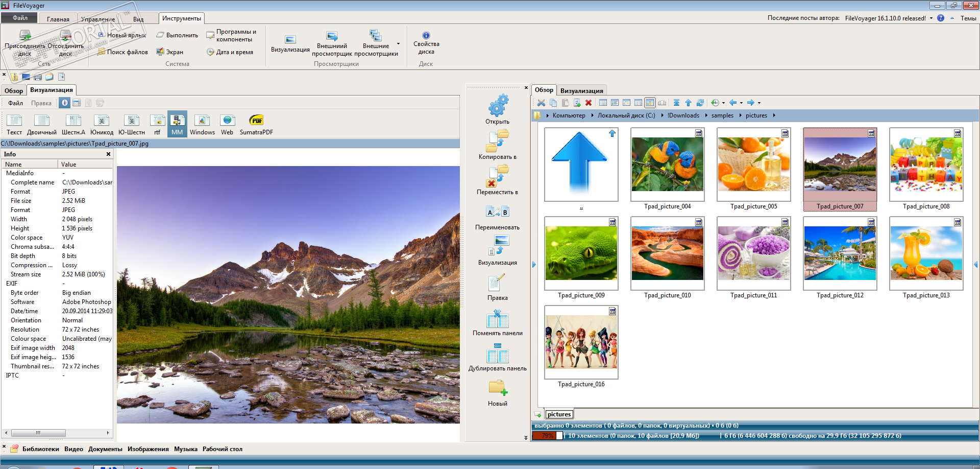980x469 pixels.
Task: Click Дублировать панель
Action: 498,358
